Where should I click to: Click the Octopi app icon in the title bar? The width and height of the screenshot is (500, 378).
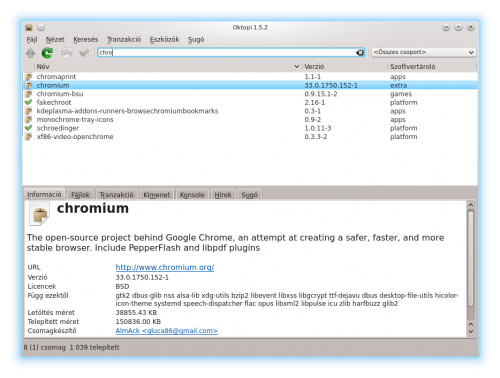click(x=29, y=27)
